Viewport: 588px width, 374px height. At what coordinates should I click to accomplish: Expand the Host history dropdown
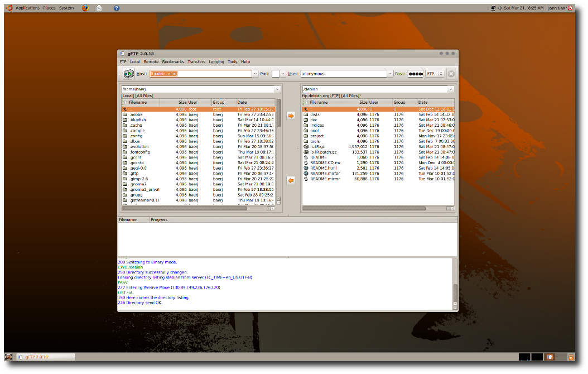[256, 74]
